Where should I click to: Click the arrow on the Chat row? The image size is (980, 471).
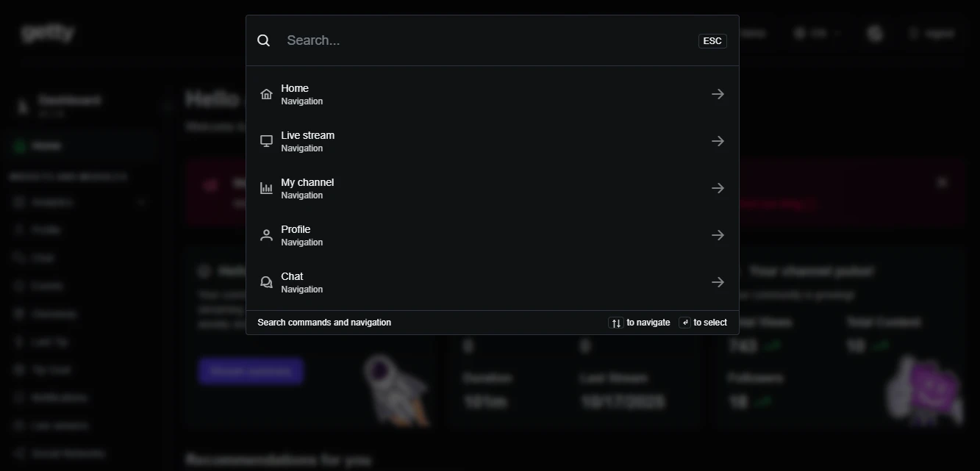(x=718, y=282)
